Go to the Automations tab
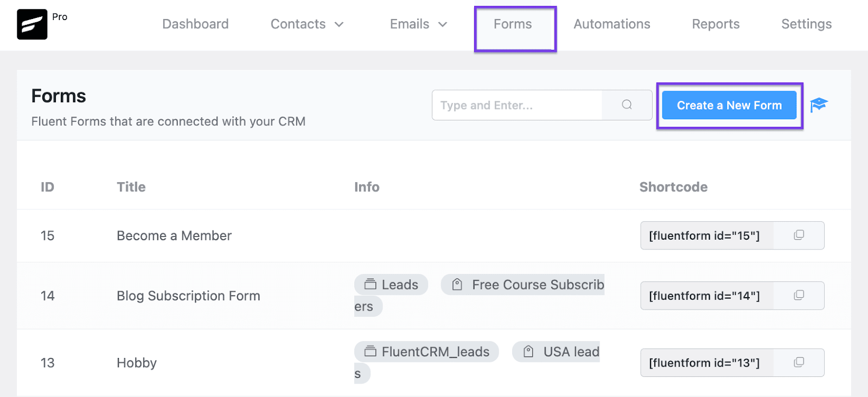Screen dimensions: 868x397 click(x=611, y=24)
